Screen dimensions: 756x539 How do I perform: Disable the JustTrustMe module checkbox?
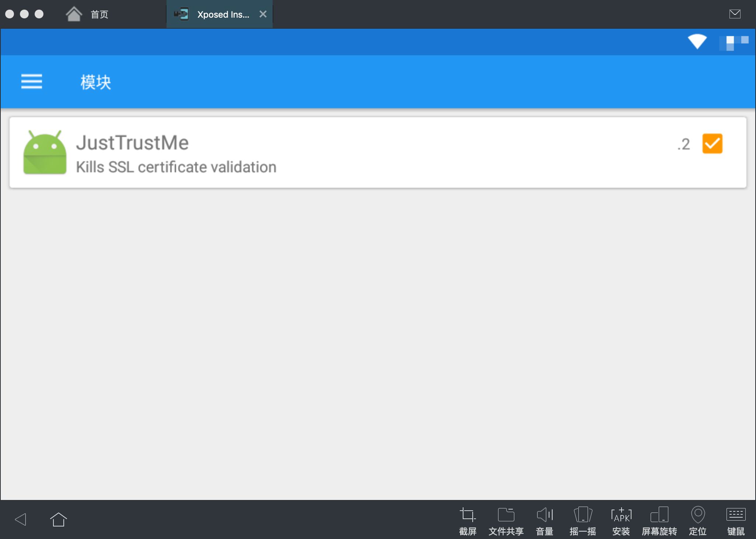(x=712, y=144)
